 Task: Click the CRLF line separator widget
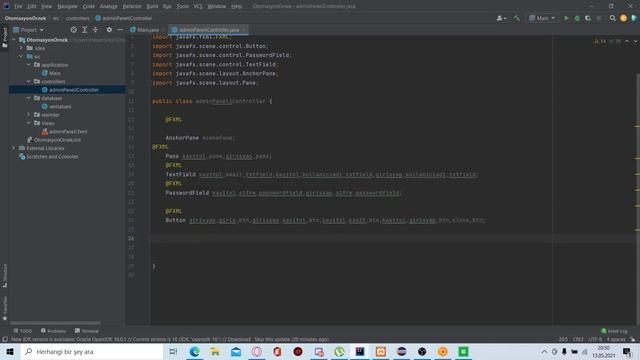pos(578,339)
